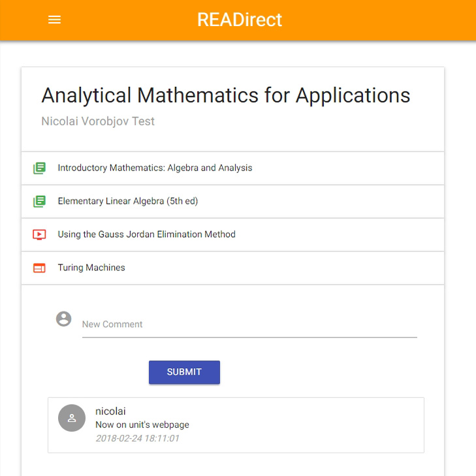Click the book icon beside Introductory Mathematics
This screenshot has height=476, width=476.
point(39,168)
